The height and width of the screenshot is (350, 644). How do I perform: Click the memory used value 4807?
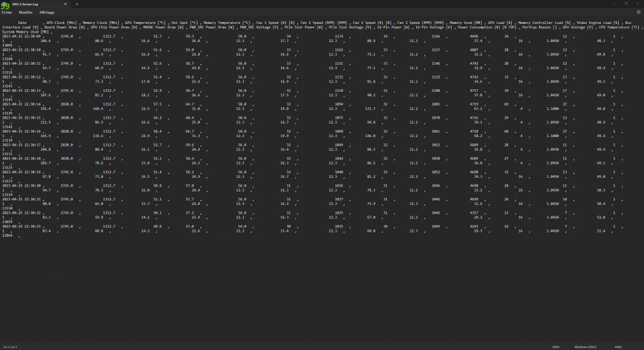click(474, 50)
